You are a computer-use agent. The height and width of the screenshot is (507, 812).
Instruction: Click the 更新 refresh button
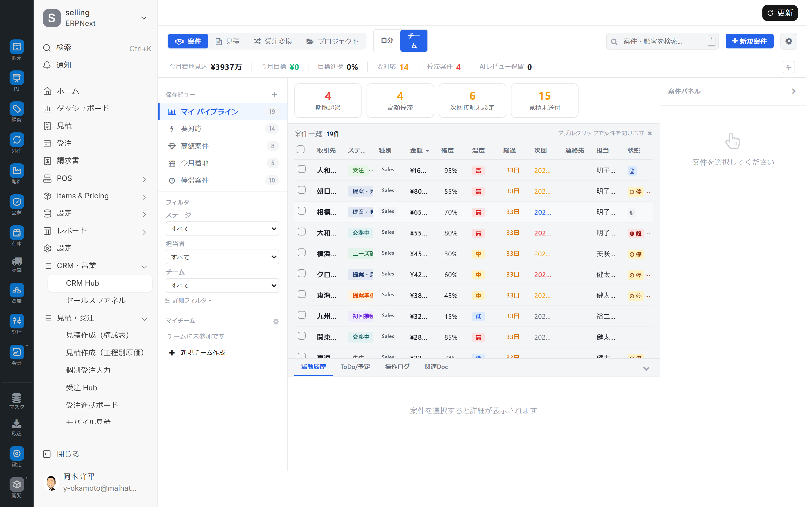780,13
